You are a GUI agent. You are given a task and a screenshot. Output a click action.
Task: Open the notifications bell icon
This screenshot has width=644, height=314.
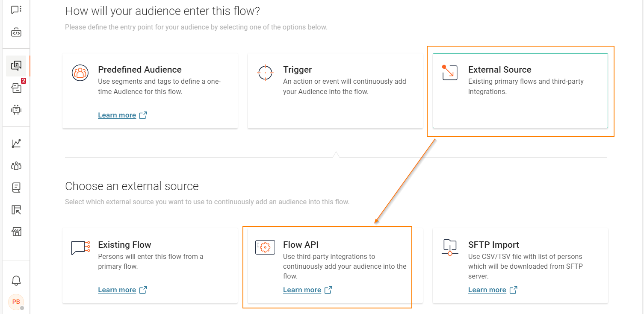[x=16, y=280]
